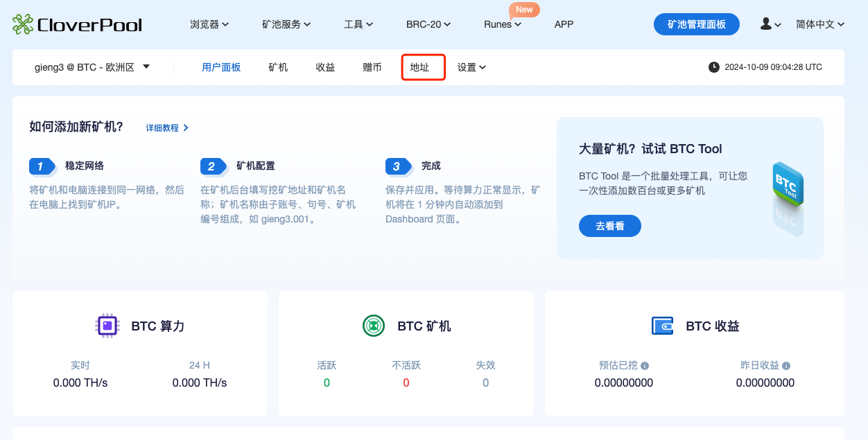Switch to the 用户面板 tab
The width and height of the screenshot is (868, 440).
pos(221,67)
